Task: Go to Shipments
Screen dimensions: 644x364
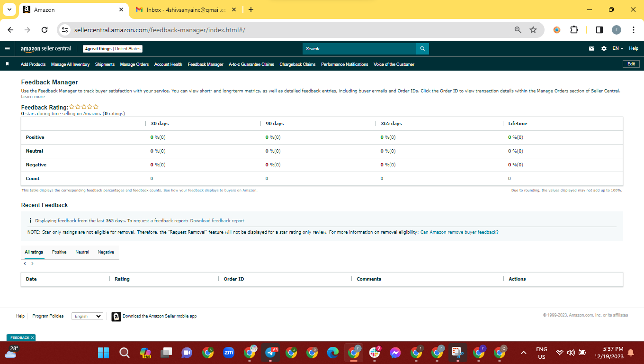Action: tap(105, 64)
